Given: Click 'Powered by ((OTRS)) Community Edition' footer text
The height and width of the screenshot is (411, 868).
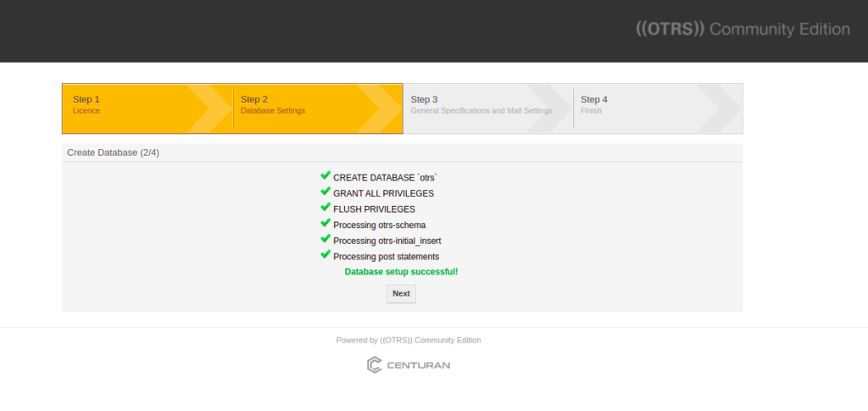Looking at the screenshot, I should tap(409, 340).
